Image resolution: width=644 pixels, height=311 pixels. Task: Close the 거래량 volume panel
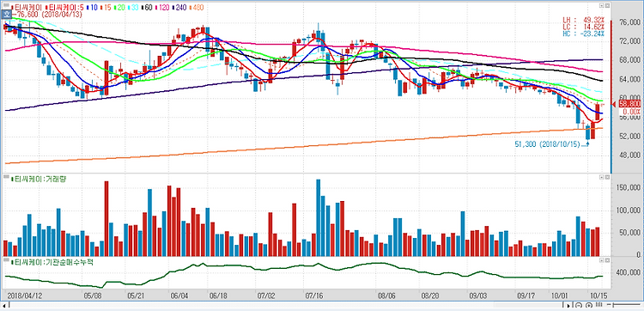607,177
